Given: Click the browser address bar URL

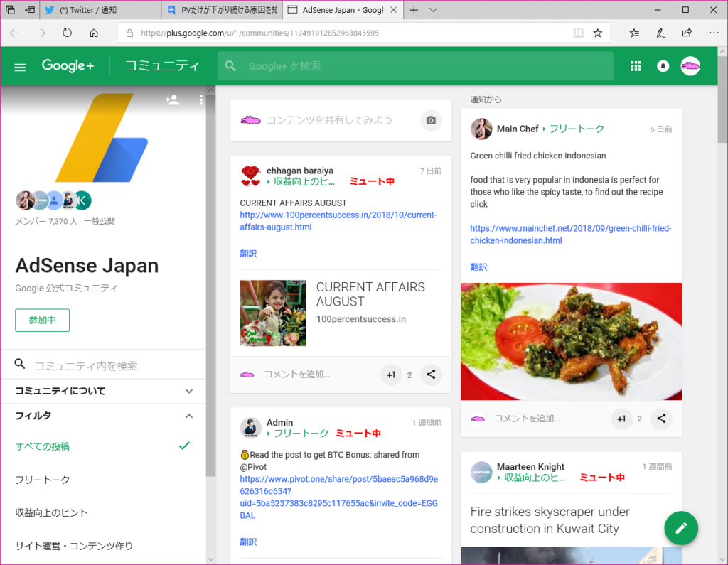Looking at the screenshot, I should click(x=259, y=33).
